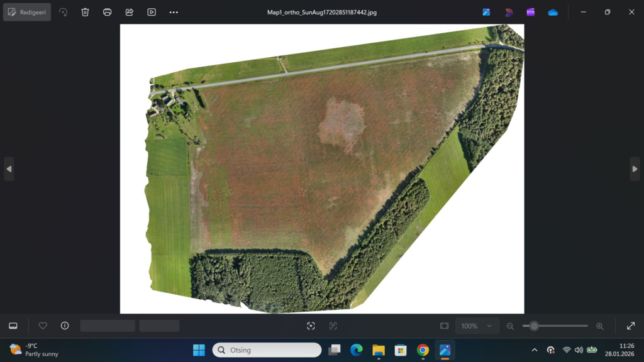Viewport: 644px width, 362px height.
Task: Open the share icon in the toolbar
Action: (x=130, y=12)
